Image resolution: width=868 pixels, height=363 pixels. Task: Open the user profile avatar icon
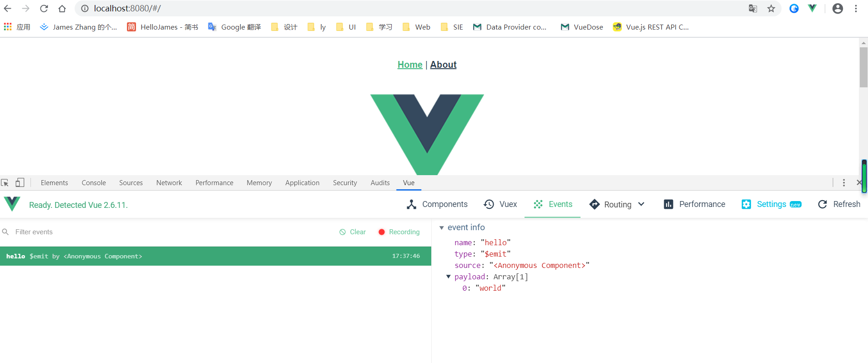click(x=838, y=8)
